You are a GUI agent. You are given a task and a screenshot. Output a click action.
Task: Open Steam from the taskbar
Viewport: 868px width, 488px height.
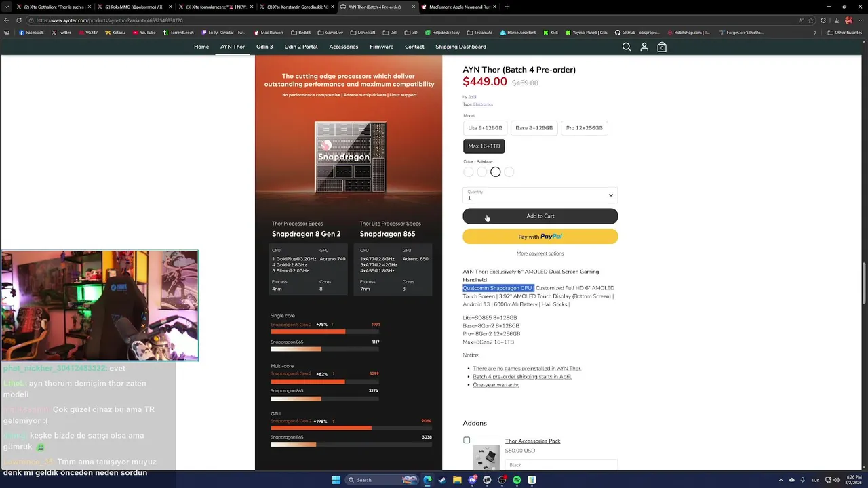pos(442,480)
